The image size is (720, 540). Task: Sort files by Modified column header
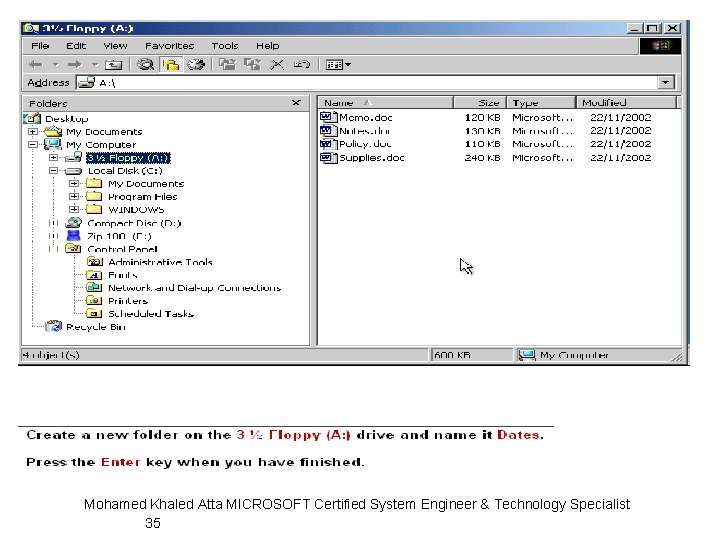[x=626, y=102]
